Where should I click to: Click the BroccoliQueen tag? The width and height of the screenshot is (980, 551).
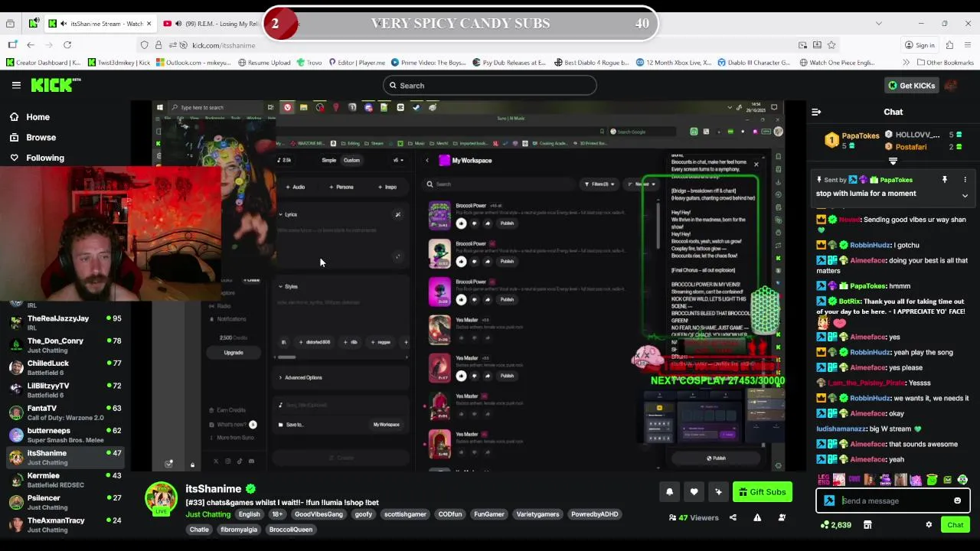point(291,530)
